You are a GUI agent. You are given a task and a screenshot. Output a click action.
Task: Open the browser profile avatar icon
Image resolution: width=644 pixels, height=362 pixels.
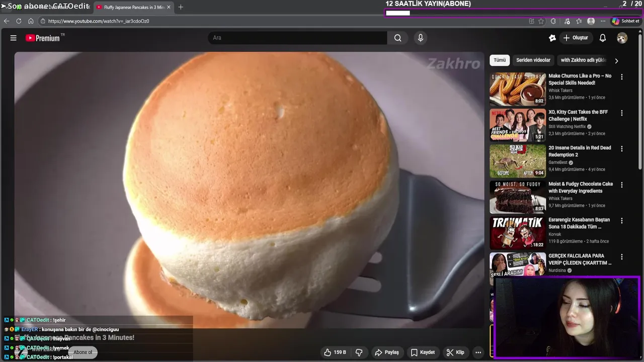[x=591, y=21]
